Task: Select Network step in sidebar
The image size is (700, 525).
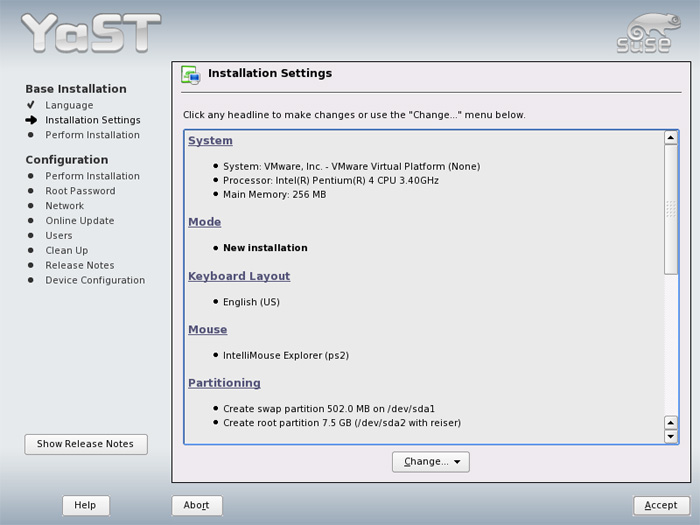Action: 65,206
